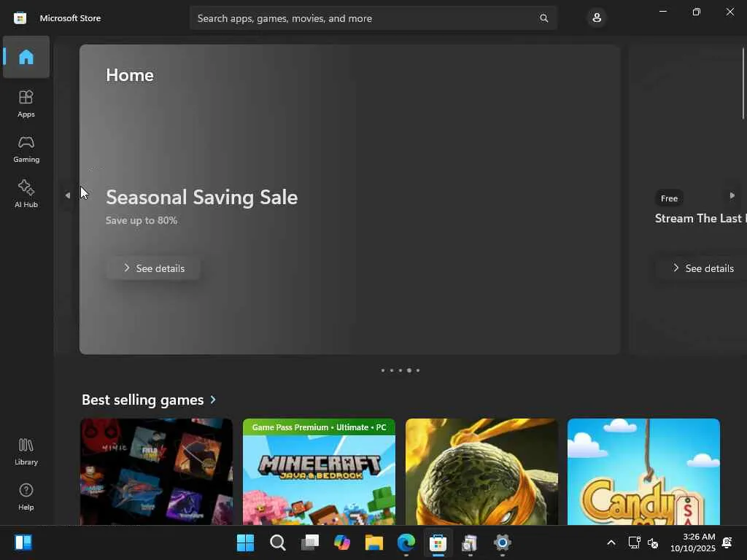Open the Roblox game collage thumbnail
Viewport: 747px width, 560px height.
[x=157, y=472]
